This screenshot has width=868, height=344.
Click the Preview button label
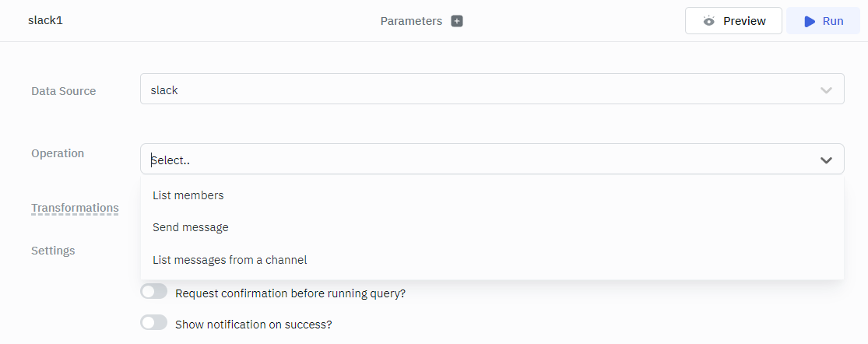click(x=744, y=21)
